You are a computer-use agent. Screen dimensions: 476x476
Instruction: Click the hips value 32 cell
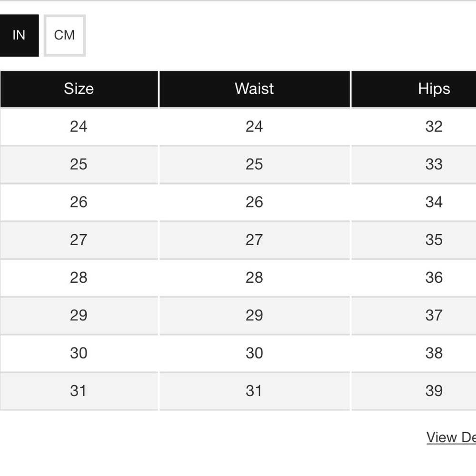click(414, 127)
